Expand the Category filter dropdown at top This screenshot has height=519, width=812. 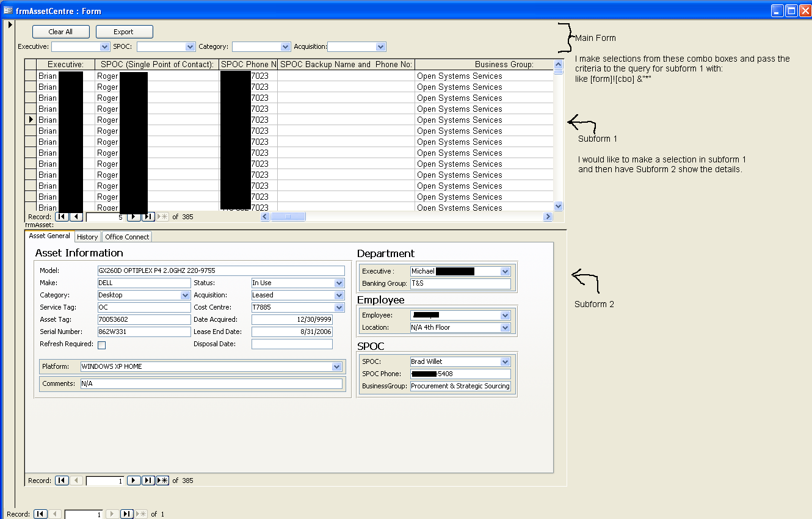point(285,46)
